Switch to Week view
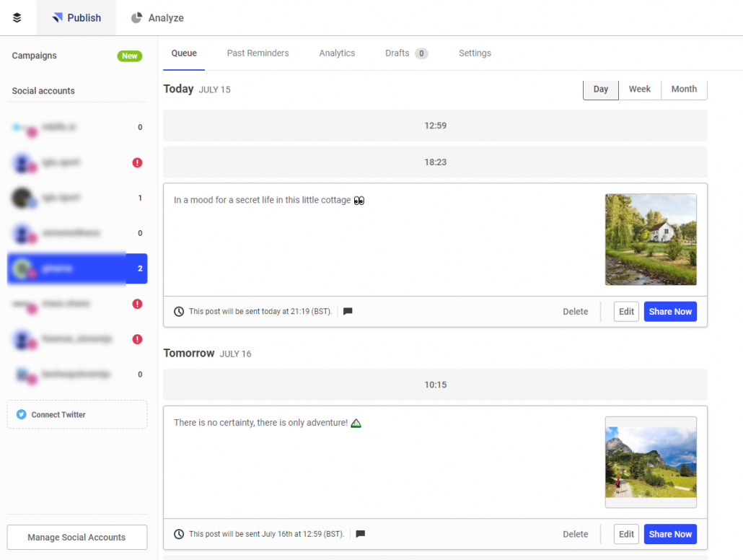The image size is (743, 560). tap(639, 89)
